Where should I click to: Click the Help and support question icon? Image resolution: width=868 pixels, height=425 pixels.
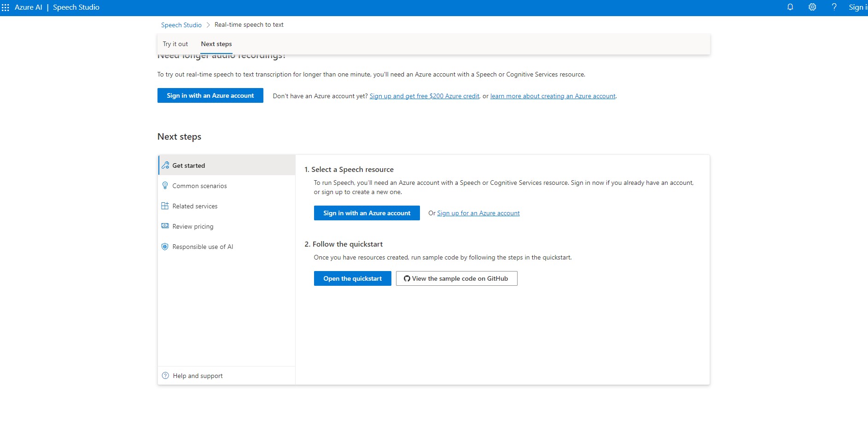(165, 376)
